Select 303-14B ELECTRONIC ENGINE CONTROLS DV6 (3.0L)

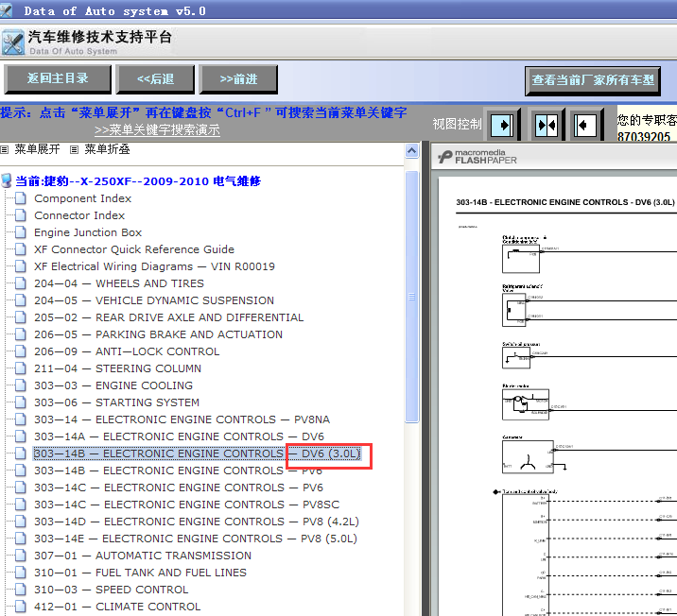click(197, 453)
